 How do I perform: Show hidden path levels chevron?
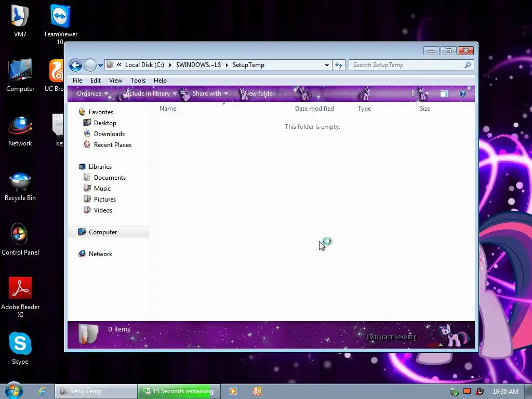pos(119,65)
